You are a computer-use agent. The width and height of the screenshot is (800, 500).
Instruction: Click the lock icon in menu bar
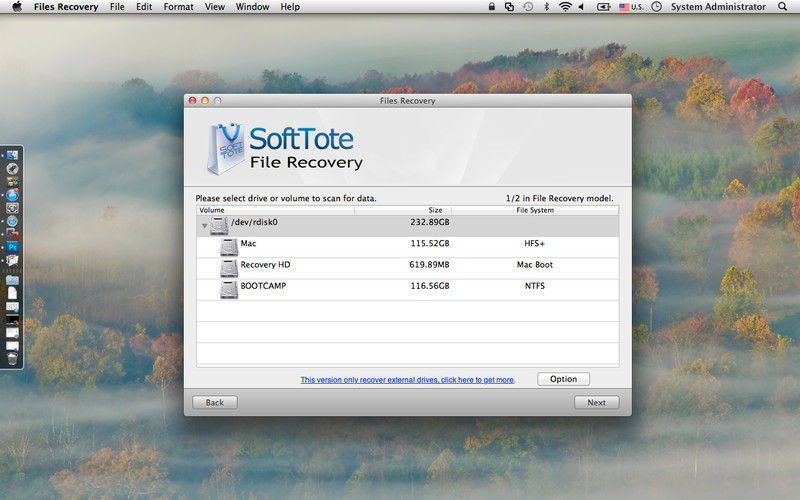pos(491,7)
